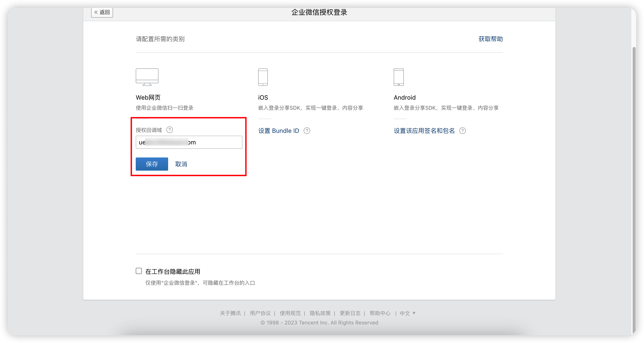The height and width of the screenshot is (343, 644).
Task: Open the 关于腾讯 footer link
Action: (x=230, y=313)
